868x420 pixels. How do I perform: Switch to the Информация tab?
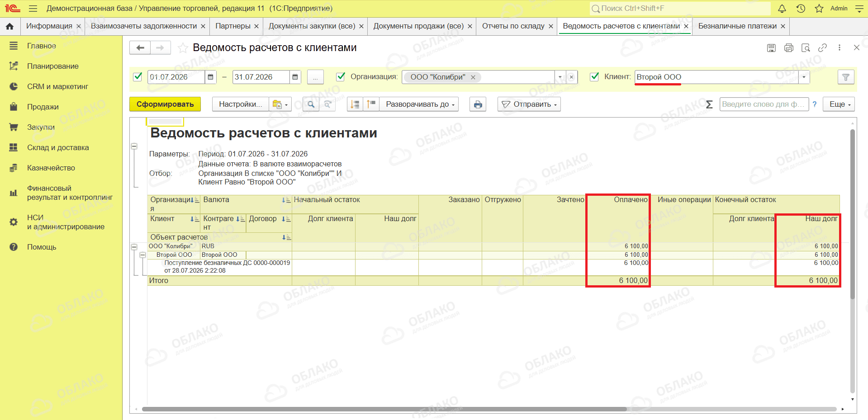(49, 26)
